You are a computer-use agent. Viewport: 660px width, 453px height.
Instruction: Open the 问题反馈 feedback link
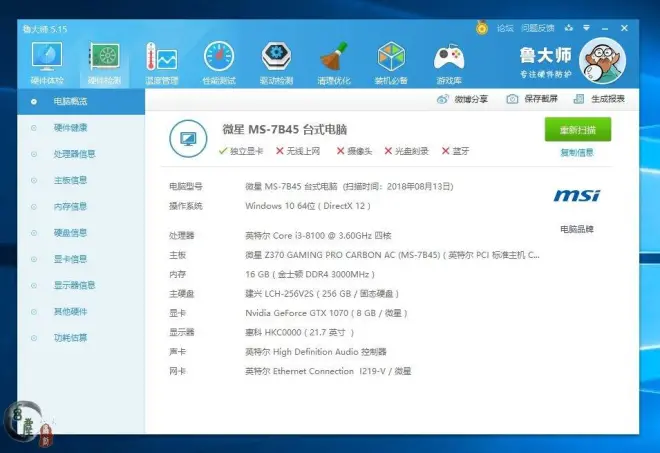(x=538, y=28)
